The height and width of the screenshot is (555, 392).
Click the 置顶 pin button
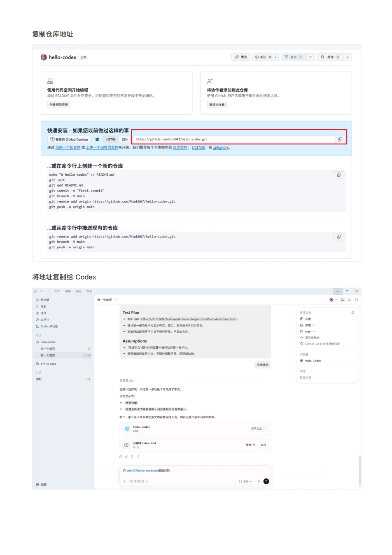[241, 57]
